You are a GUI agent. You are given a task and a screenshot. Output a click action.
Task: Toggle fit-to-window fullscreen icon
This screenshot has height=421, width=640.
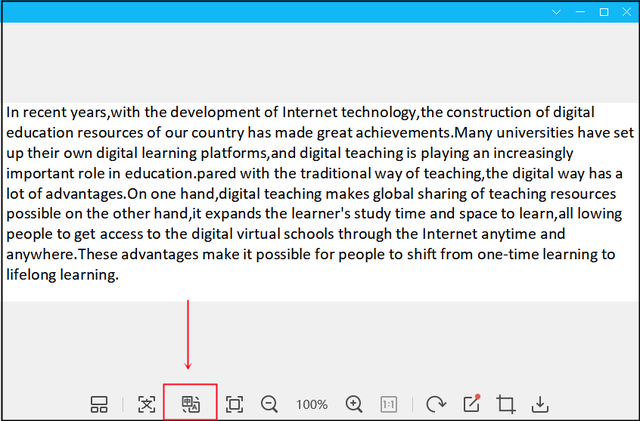click(234, 404)
